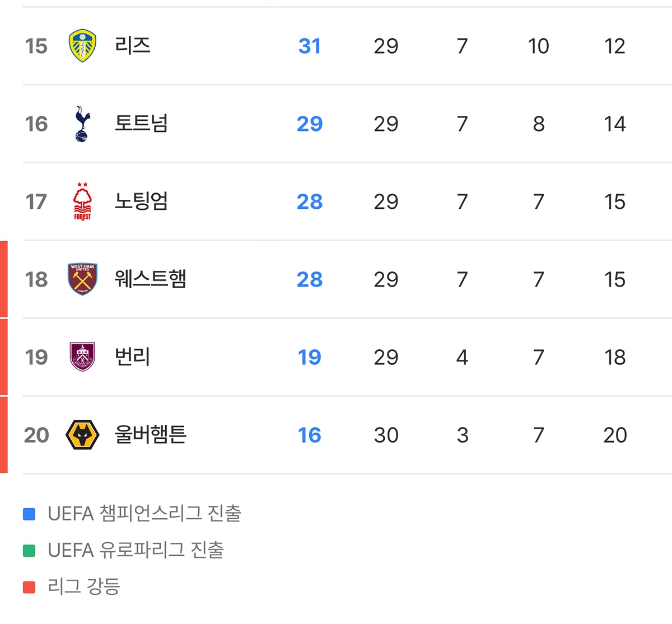This screenshot has height=624, width=672.
Task: Click the Nottingham Forest tree crest
Action: tap(82, 201)
